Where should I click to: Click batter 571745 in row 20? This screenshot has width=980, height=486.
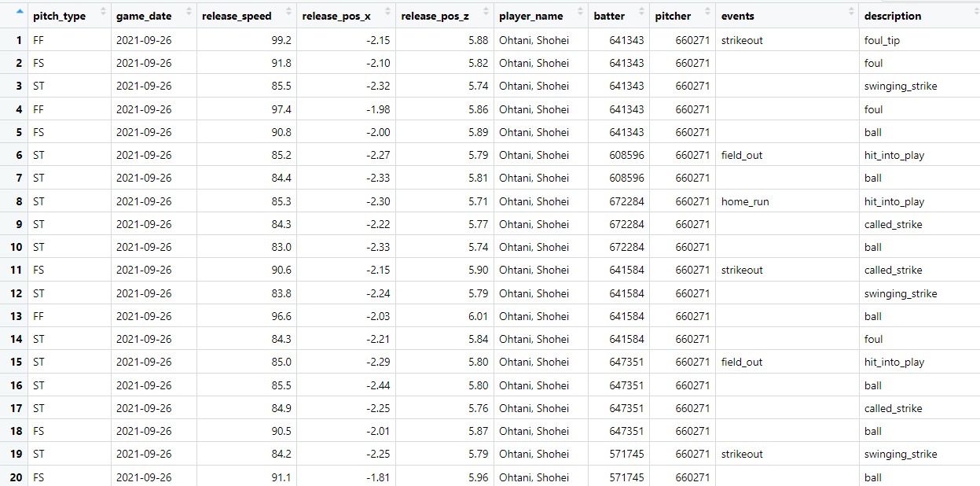[626, 477]
